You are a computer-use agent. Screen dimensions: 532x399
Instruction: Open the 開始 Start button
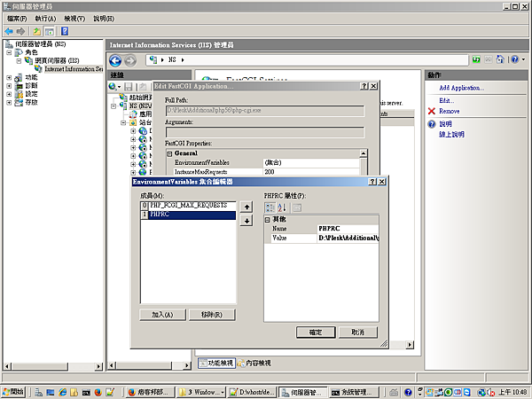(x=15, y=391)
